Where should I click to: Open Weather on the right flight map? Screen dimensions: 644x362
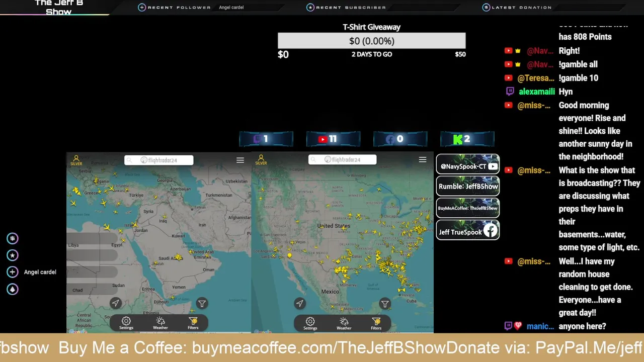tap(344, 323)
